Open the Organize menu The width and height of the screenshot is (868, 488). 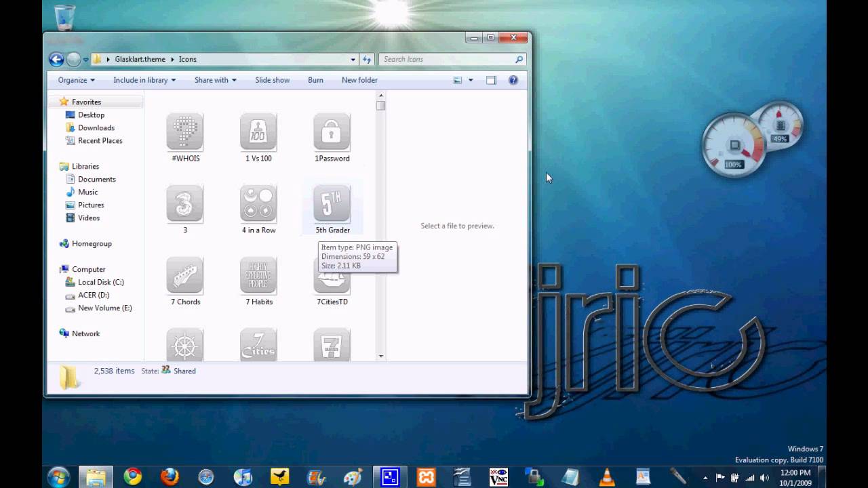point(76,80)
